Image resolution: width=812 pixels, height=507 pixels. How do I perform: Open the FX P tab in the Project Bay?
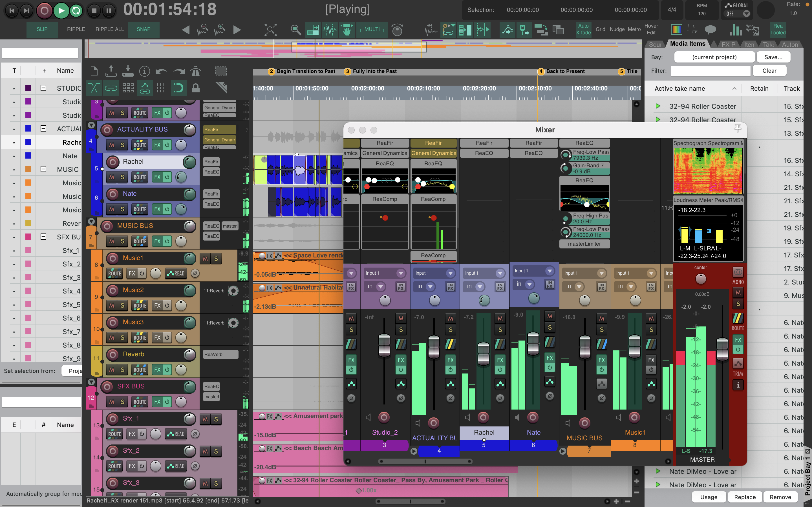click(x=728, y=45)
